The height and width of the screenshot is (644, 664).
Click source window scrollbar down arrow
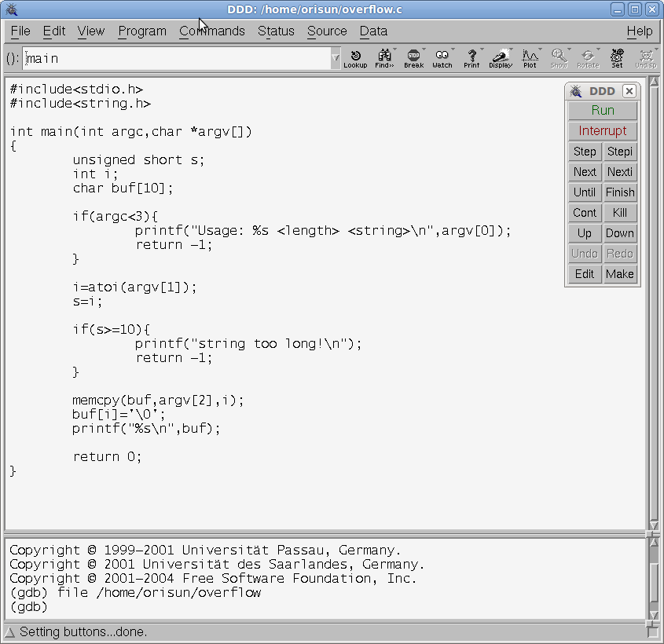click(654, 525)
